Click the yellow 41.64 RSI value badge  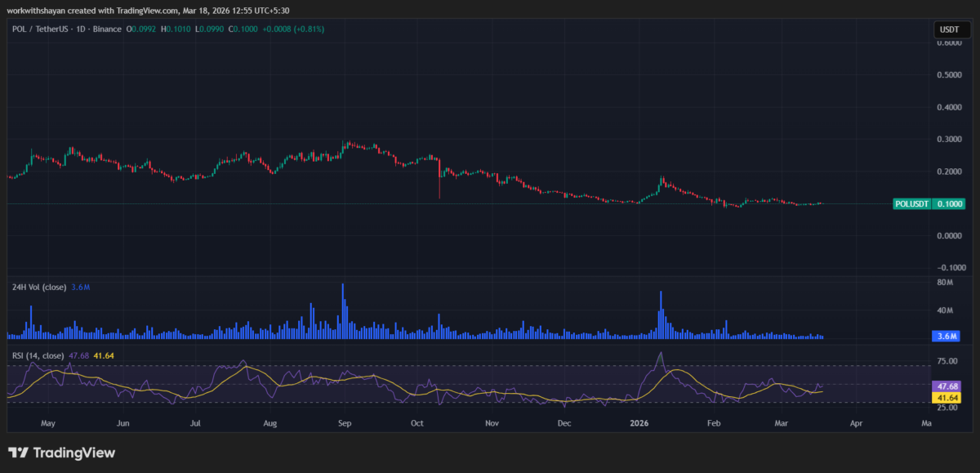(947, 397)
